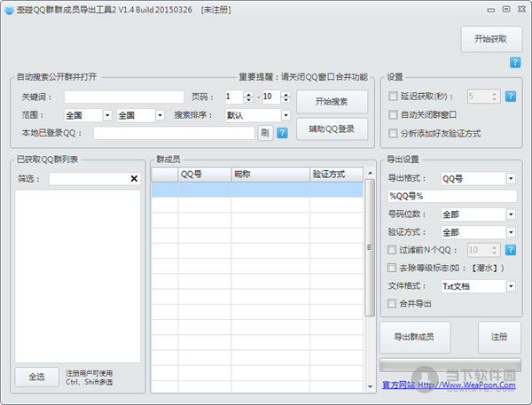Viewport: 532px width, 405px height.
Task: Open the 官方网站 WeaPoon.Com link
Action: coord(449,385)
